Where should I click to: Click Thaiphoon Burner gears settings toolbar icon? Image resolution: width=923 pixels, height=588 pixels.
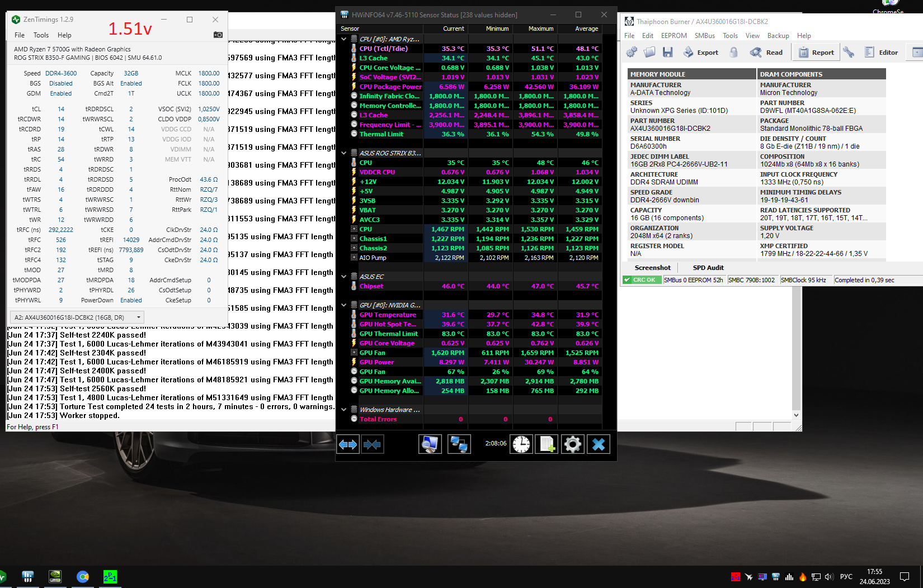[x=632, y=53]
